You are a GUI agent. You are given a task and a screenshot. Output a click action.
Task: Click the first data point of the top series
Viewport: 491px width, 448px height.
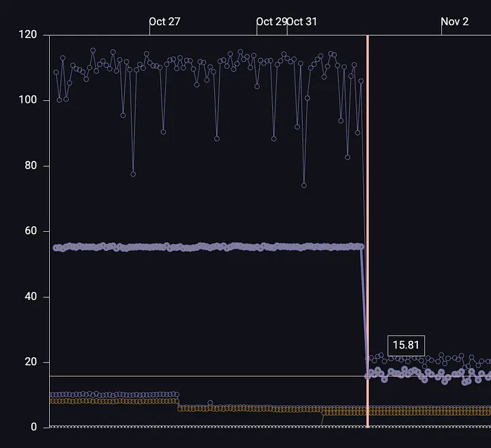tap(57, 72)
